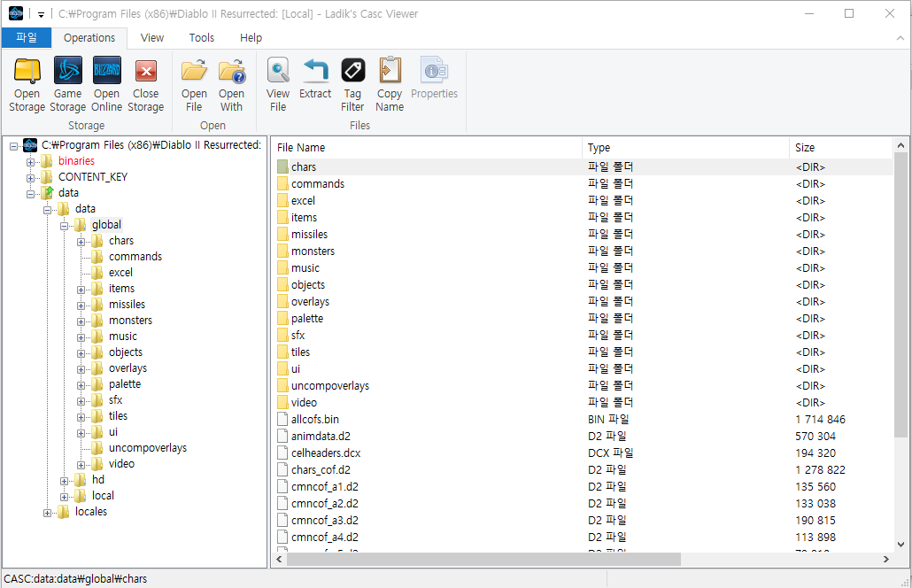Click the Open Storage toolbar icon
Image resolution: width=912 pixels, height=588 pixels.
[x=27, y=71]
